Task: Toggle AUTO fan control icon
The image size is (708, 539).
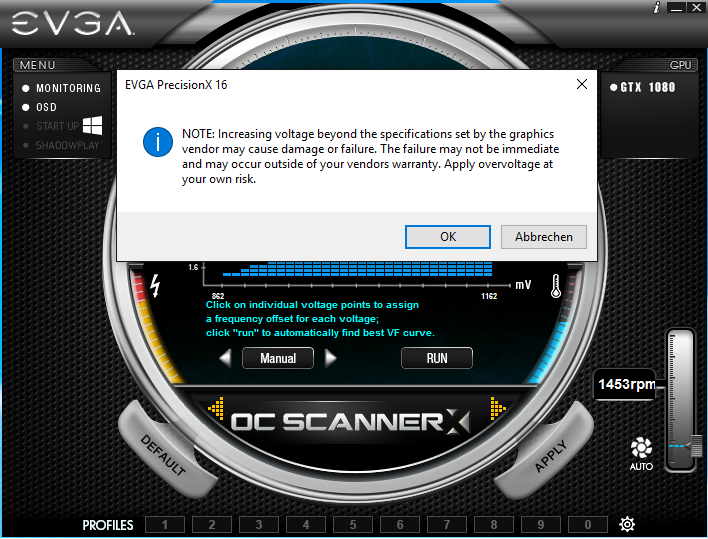Action: pos(641,454)
